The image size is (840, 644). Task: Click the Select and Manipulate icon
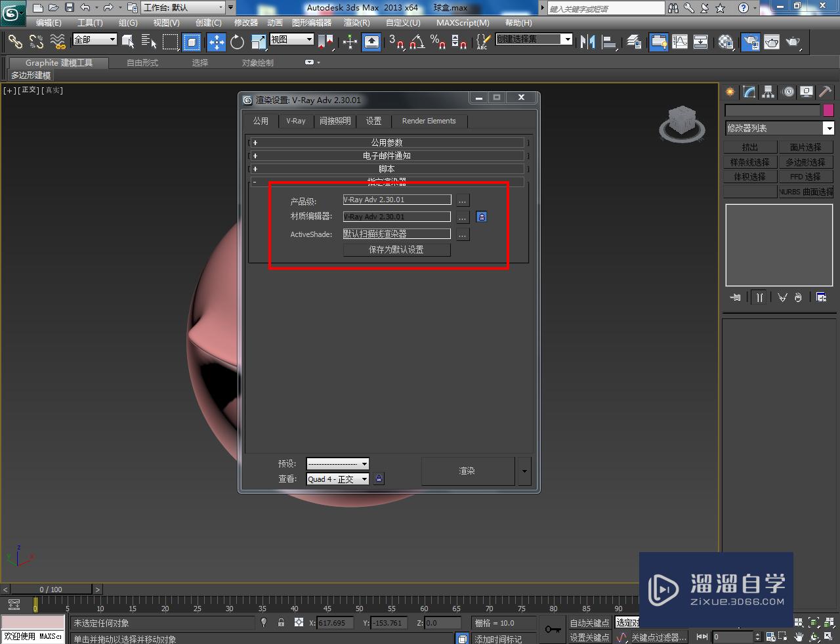(x=350, y=42)
